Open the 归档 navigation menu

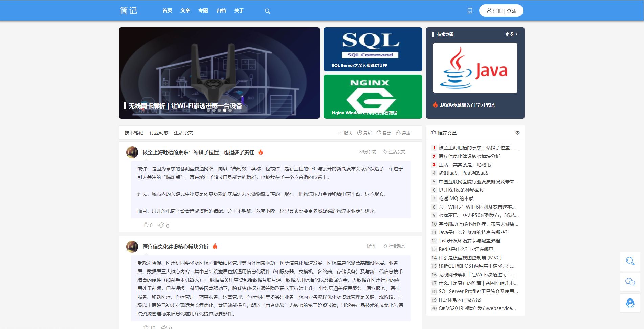pyautogui.click(x=221, y=11)
